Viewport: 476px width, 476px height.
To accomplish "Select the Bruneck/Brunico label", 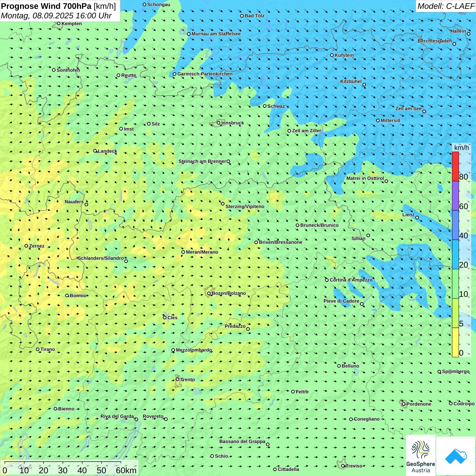I will 319,225.
